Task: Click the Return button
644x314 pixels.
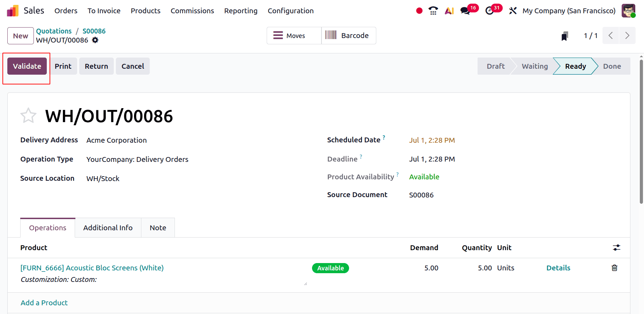Action: pos(96,66)
